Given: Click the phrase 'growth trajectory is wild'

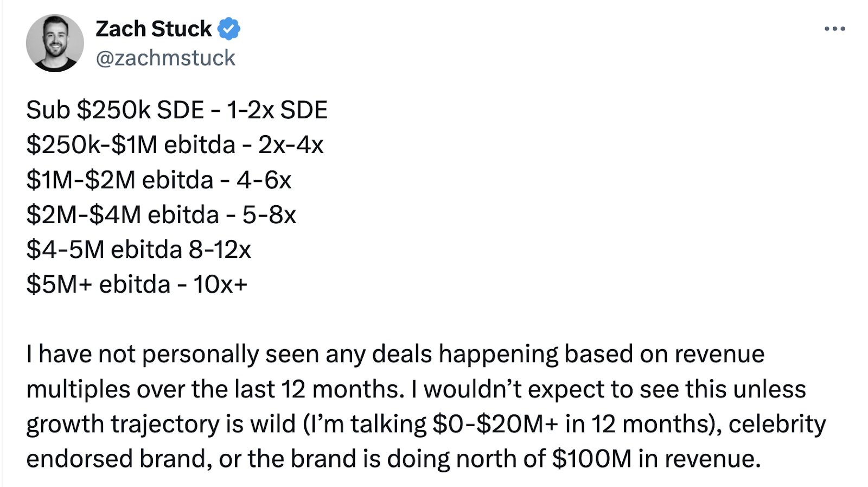Looking at the screenshot, I should click(x=161, y=424).
